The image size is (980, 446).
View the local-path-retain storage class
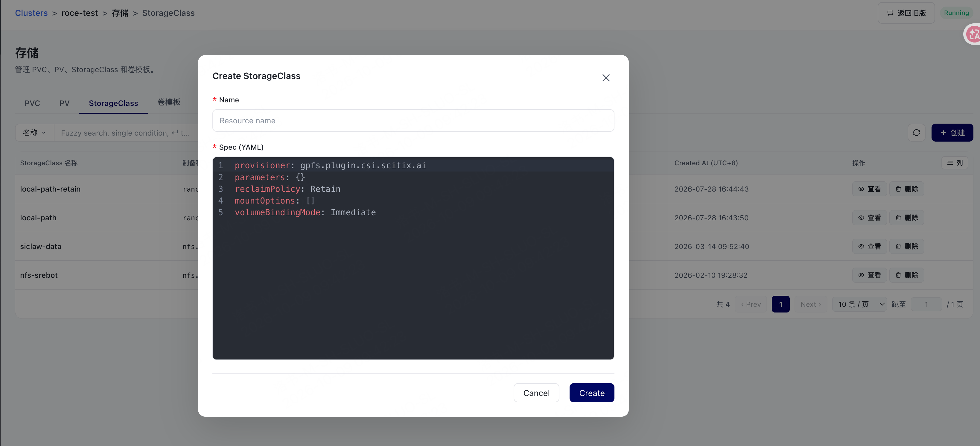click(869, 189)
